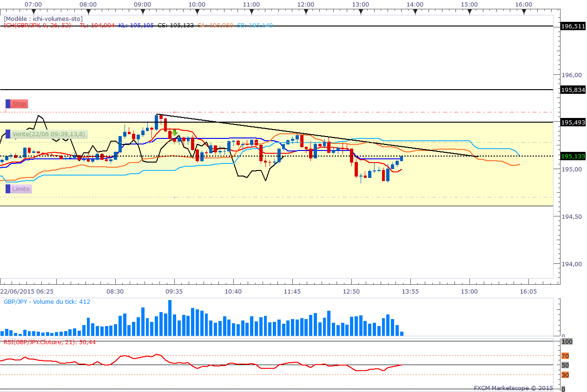Click the hour marker triangle under 07:00

(x=33, y=12)
